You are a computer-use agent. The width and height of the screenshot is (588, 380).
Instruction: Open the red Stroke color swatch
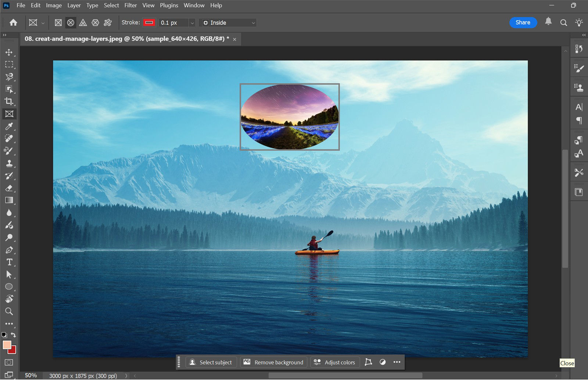click(x=149, y=22)
